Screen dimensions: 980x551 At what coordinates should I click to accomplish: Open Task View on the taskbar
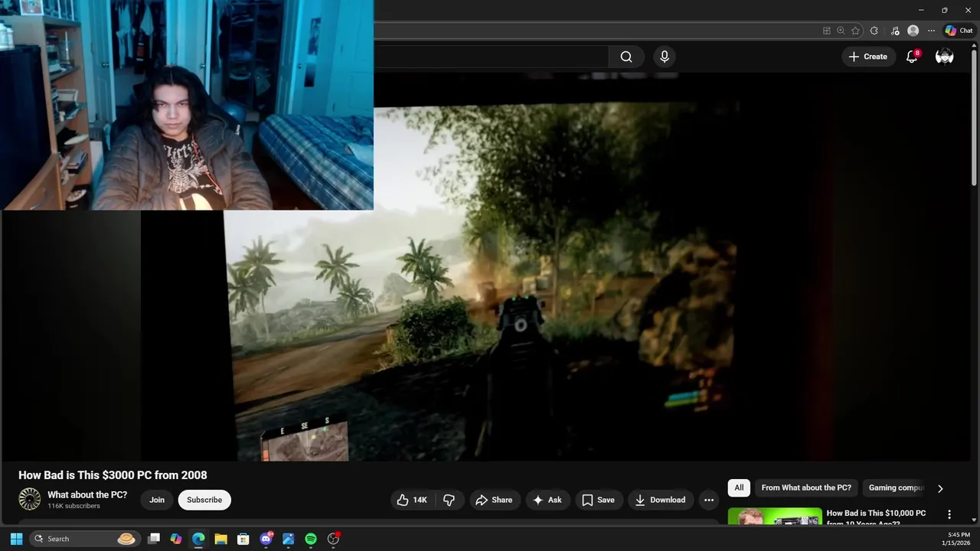(154, 539)
